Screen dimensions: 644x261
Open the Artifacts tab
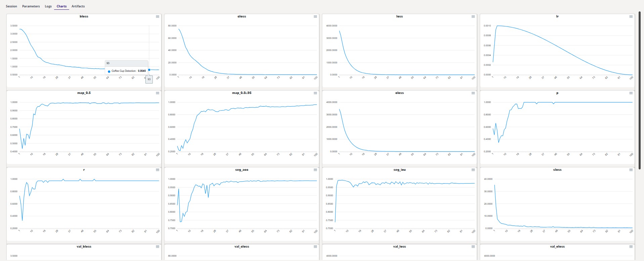pyautogui.click(x=78, y=6)
